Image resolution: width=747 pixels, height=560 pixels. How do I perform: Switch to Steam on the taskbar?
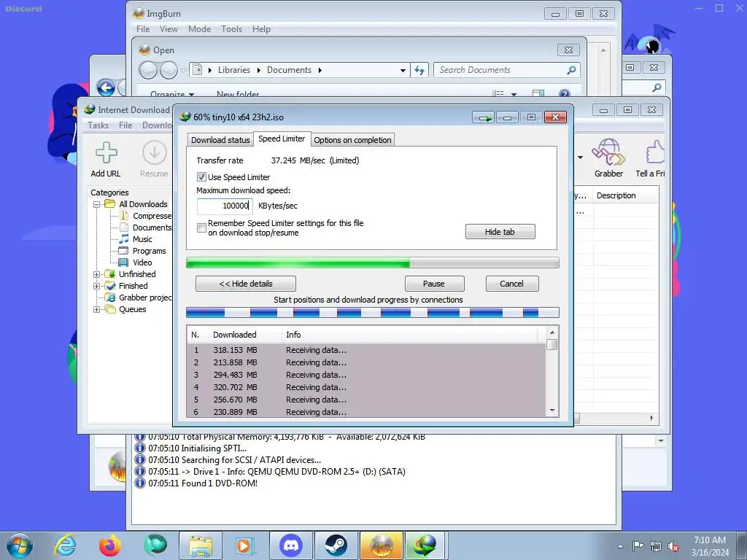point(336,545)
